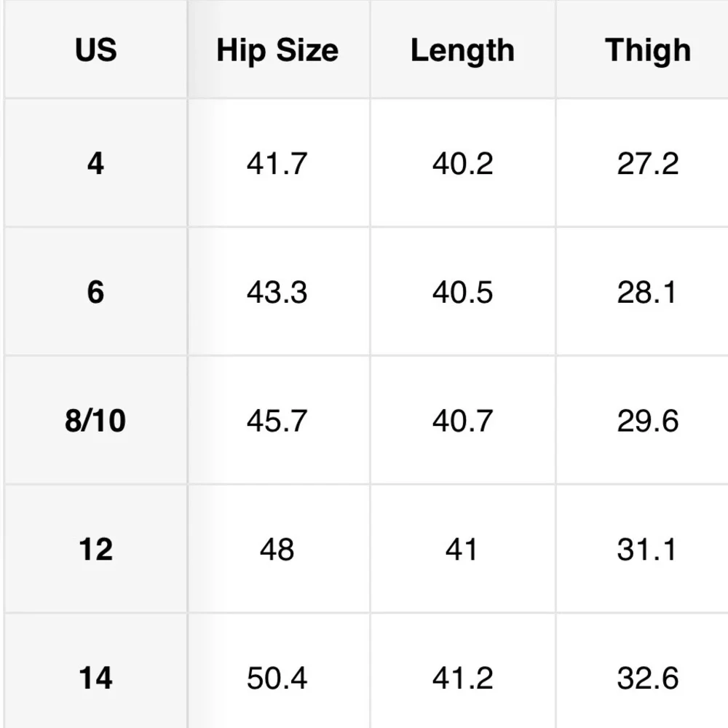Screen dimensions: 728x728
Task: Click length value 40.7
Action: [462, 421]
